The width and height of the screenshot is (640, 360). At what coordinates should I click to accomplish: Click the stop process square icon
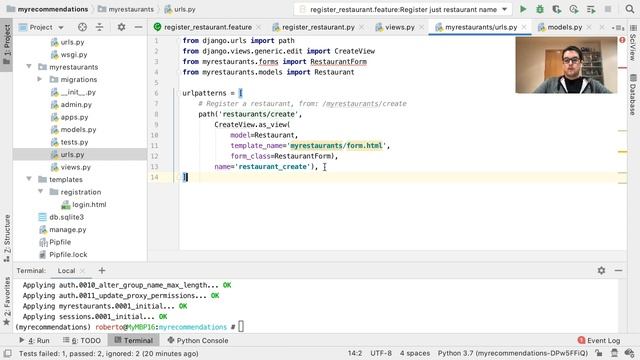coord(608,9)
